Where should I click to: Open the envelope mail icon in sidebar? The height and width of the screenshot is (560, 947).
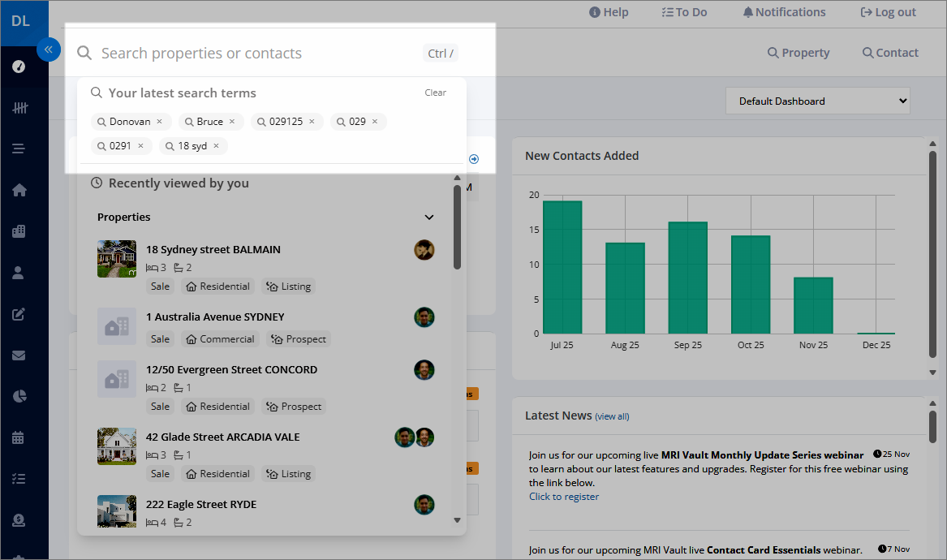(x=19, y=355)
